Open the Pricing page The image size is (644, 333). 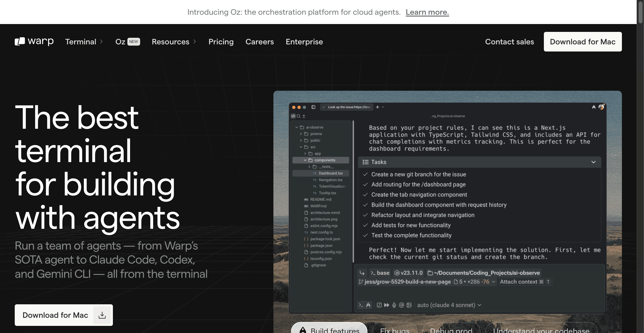pos(221,41)
